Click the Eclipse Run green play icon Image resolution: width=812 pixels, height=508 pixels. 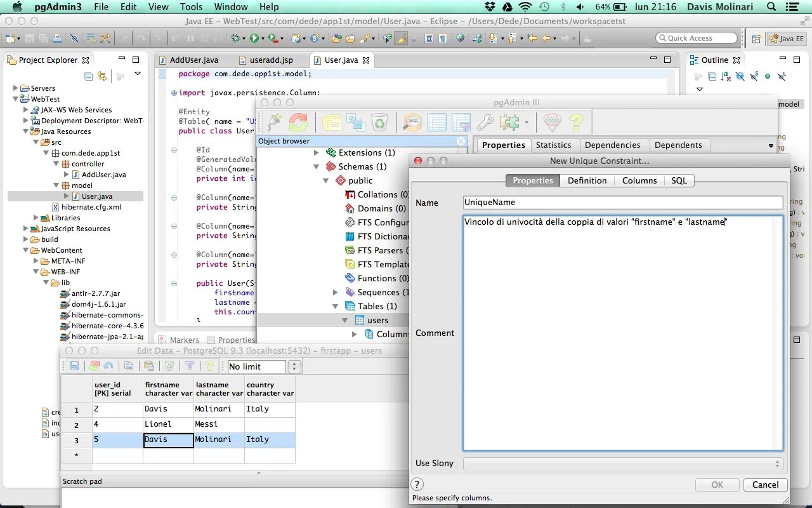point(254,38)
